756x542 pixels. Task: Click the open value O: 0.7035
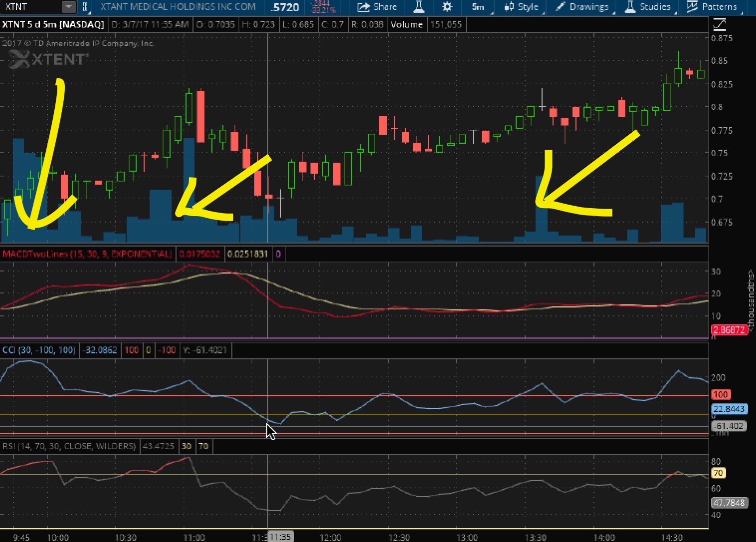point(215,24)
